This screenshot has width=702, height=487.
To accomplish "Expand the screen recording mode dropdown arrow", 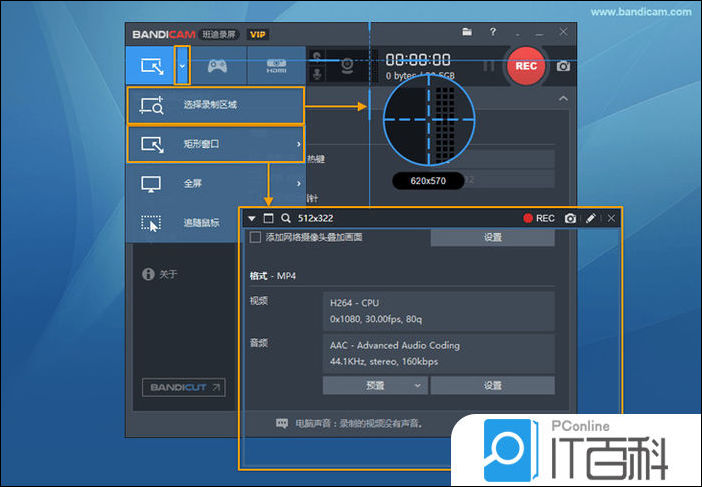I will point(182,66).
